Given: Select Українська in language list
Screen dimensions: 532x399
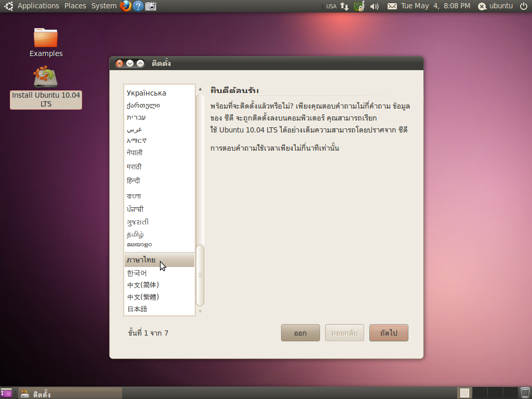Looking at the screenshot, I should [159, 93].
